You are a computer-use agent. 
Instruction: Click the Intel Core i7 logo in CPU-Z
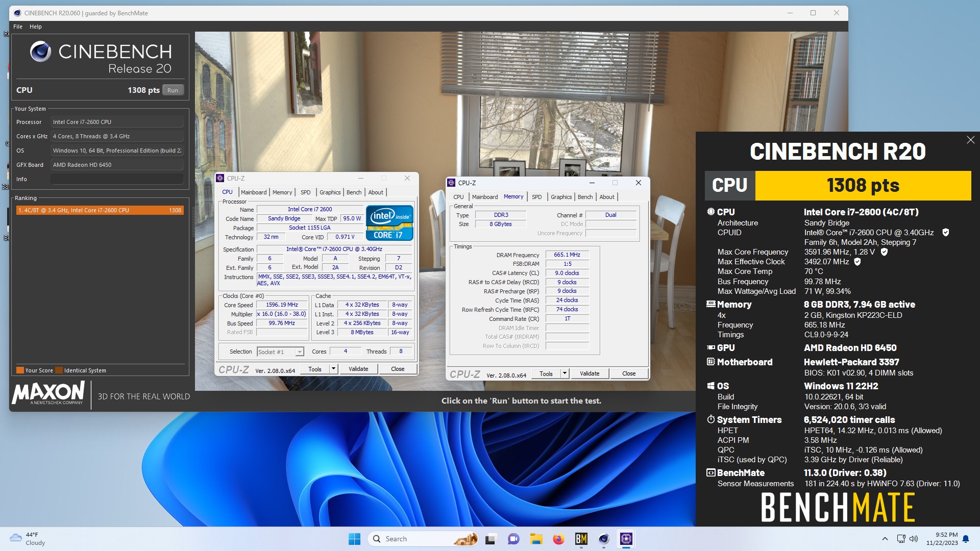point(389,223)
